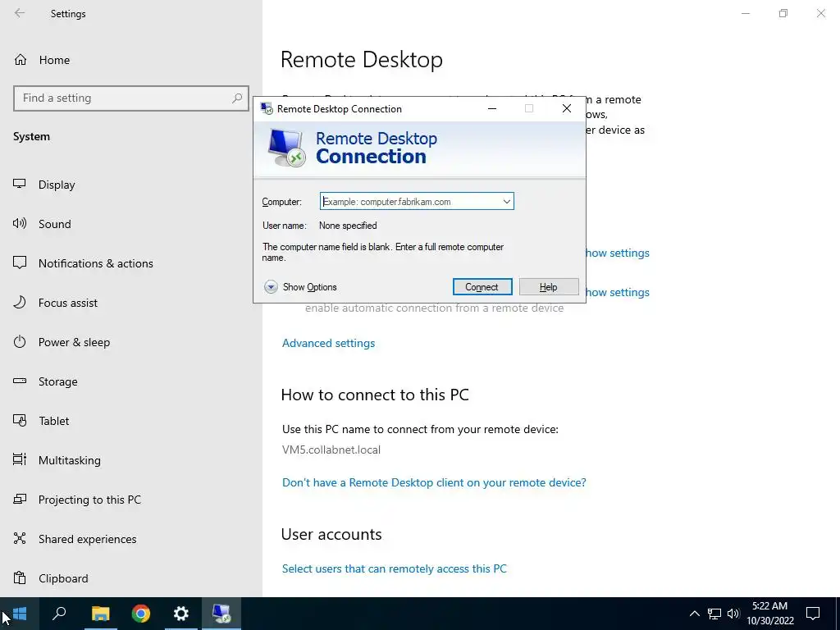Viewport: 840px width, 630px height.
Task: Launch Google Chrome from the taskbar
Action: [x=141, y=614]
